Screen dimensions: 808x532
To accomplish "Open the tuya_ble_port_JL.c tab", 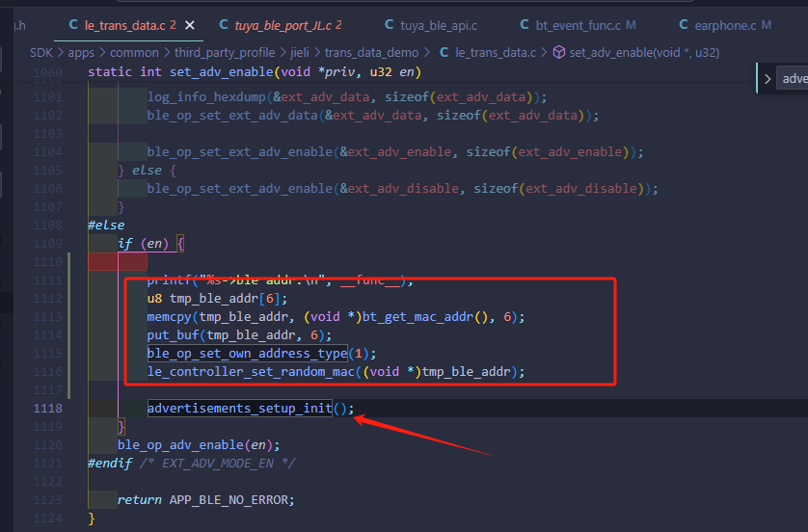I will tap(281, 25).
